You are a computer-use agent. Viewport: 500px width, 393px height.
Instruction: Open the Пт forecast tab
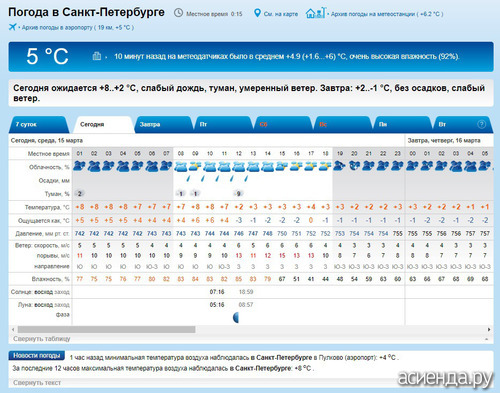(223, 124)
